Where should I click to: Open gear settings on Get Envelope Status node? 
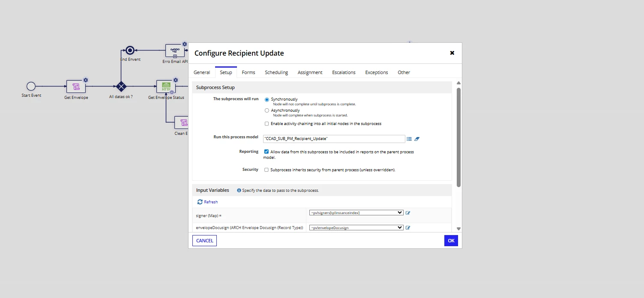click(x=176, y=80)
